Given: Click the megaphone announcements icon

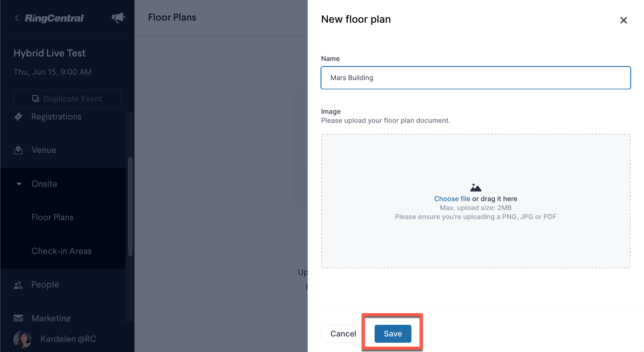Looking at the screenshot, I should click(118, 18).
